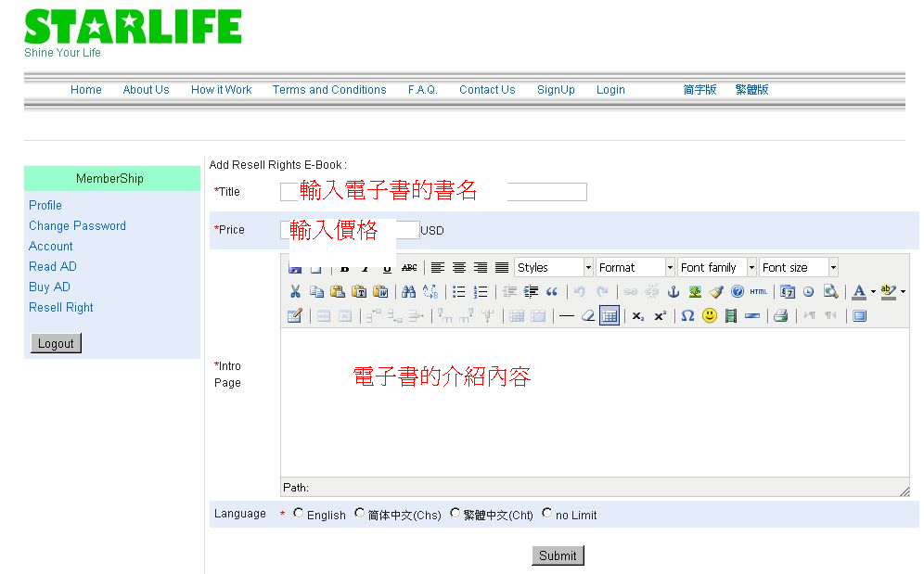Open the Font family dropdown
The image size is (924, 574).
716,268
